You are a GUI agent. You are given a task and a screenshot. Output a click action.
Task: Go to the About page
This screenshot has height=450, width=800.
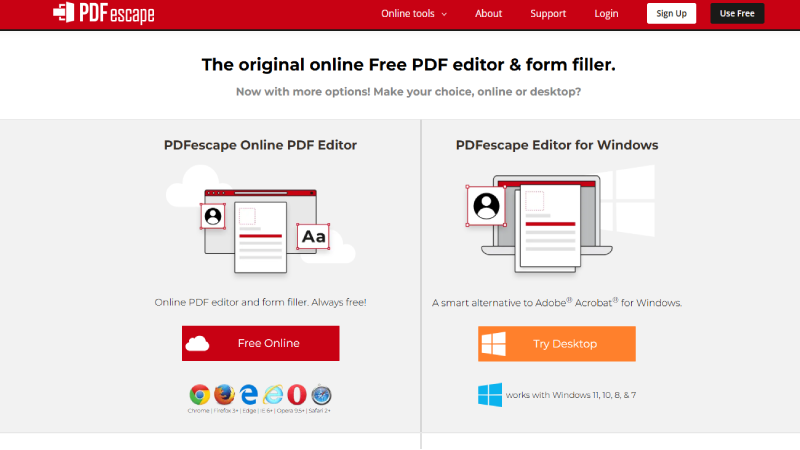[488, 14]
